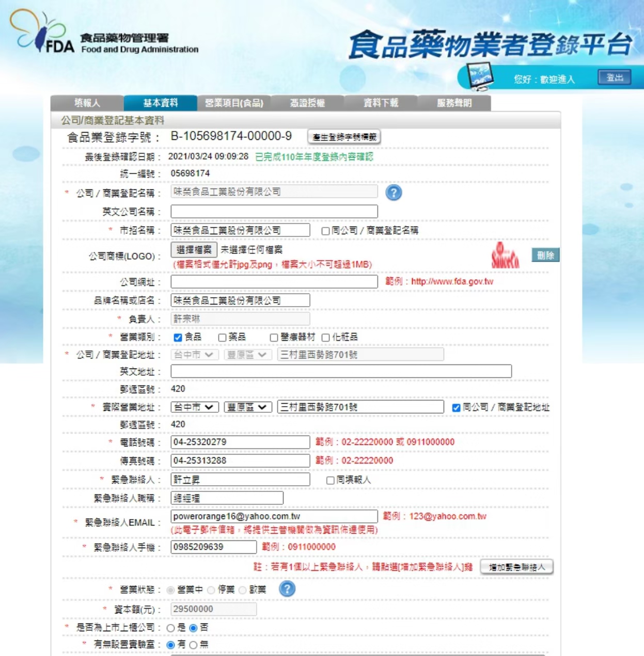Click the emergency contact mobile field

pyautogui.click(x=214, y=547)
